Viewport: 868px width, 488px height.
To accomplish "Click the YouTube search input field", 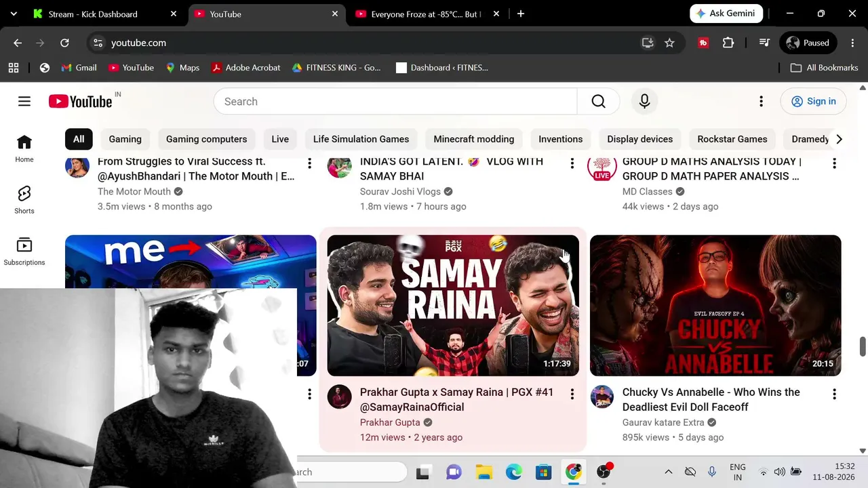I will 395,102.
